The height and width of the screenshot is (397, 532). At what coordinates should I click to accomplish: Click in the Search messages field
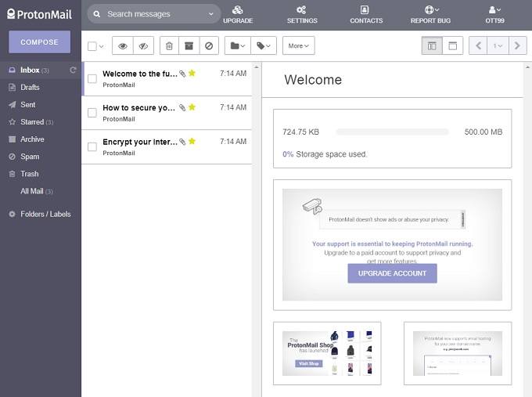pyautogui.click(x=153, y=14)
